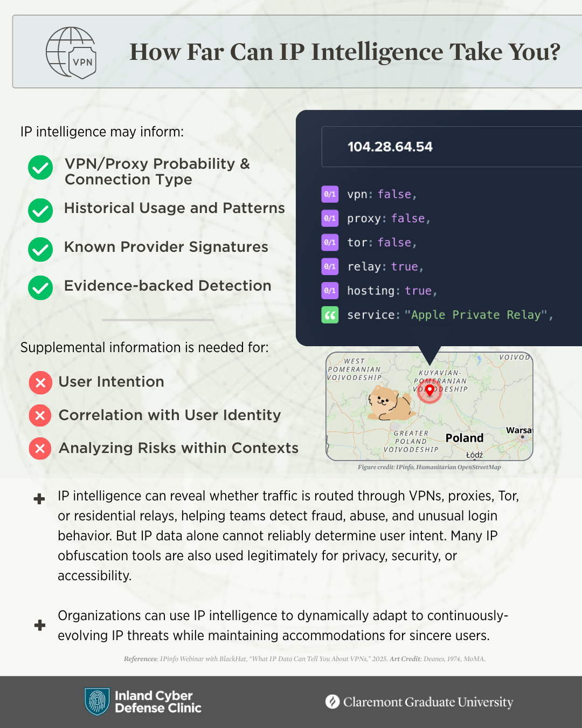582x728 pixels.
Task: Click the 0/1 badge next to hosting
Action: pyautogui.click(x=330, y=291)
